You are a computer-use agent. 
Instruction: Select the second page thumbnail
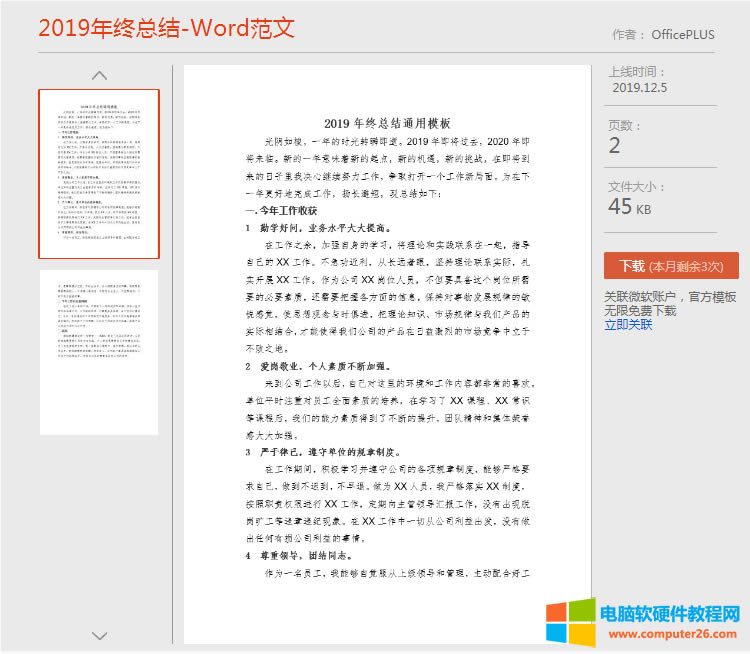coord(99,352)
